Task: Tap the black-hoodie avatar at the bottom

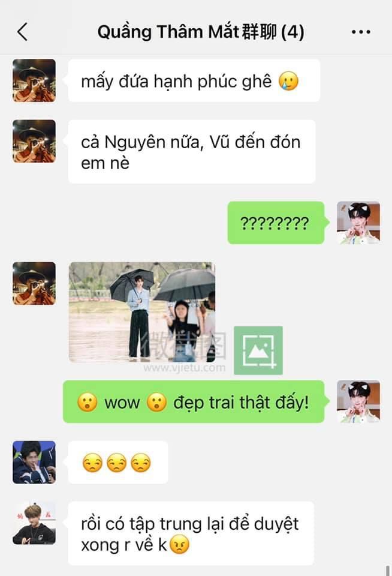Action: click(x=34, y=523)
